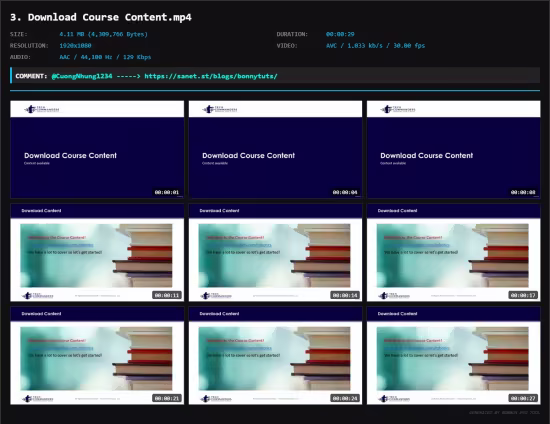The height and width of the screenshot is (424, 550).
Task: Open the sanet.st/blogs/bonnytuts link
Action: [x=211, y=76]
